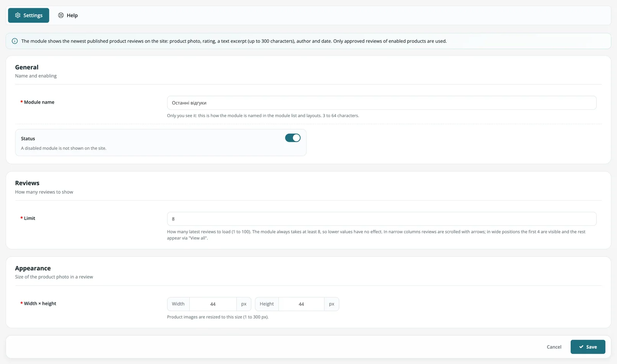Click the Reviews section heading
The width and height of the screenshot is (617, 364).
coord(27,183)
